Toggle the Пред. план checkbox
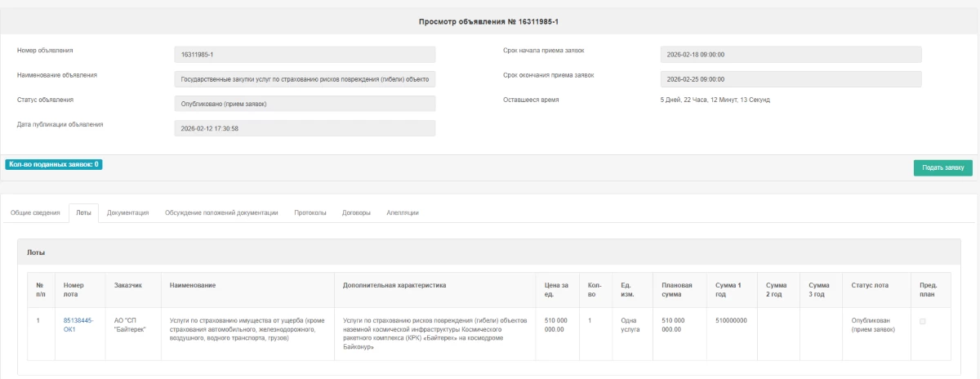Viewport: 980px width, 379px height. [923, 322]
